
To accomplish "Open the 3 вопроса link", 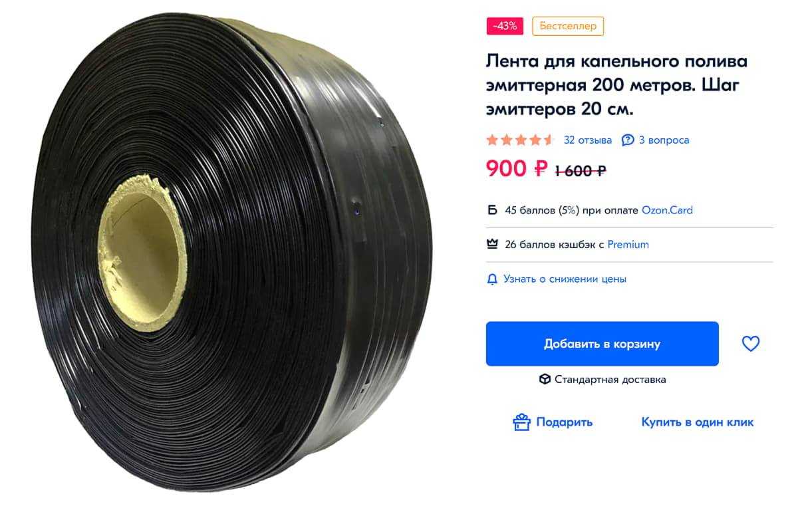I will point(664,140).
